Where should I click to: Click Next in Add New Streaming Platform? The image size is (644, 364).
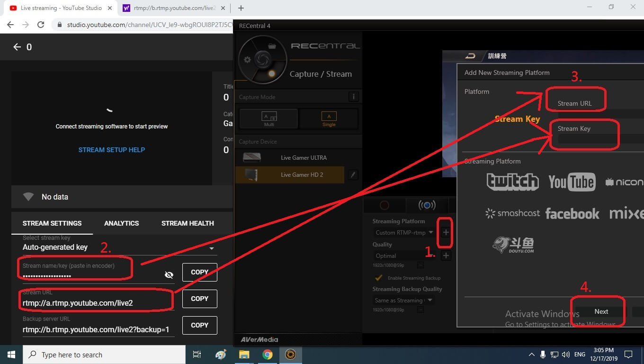601,311
